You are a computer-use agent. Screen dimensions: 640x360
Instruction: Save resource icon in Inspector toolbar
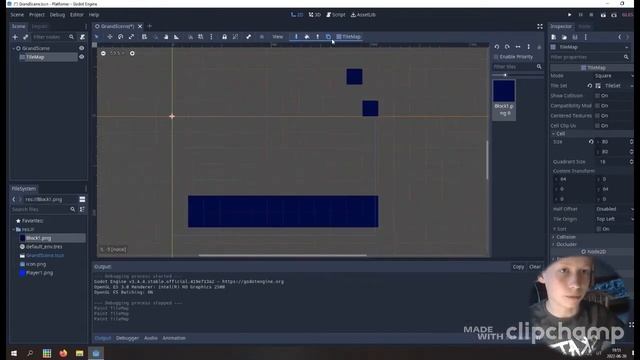click(x=575, y=37)
